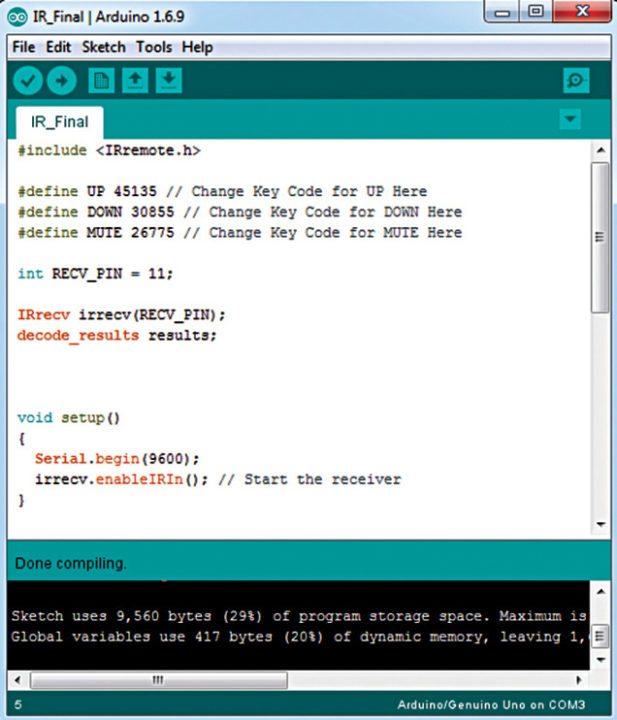Open the File menu

[24, 47]
